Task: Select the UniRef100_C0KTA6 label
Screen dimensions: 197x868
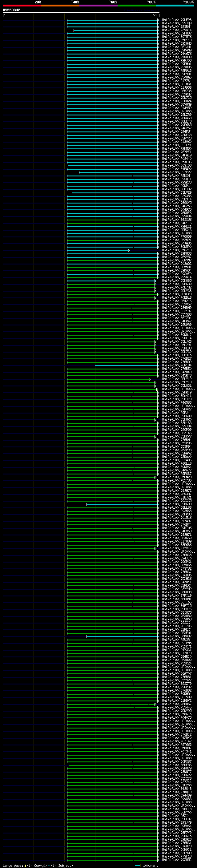Action: point(177,528)
